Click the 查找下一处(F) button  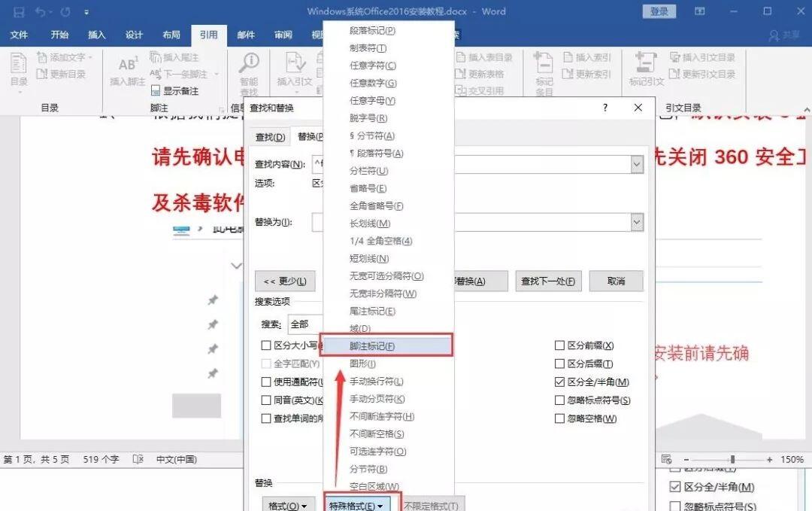point(548,281)
